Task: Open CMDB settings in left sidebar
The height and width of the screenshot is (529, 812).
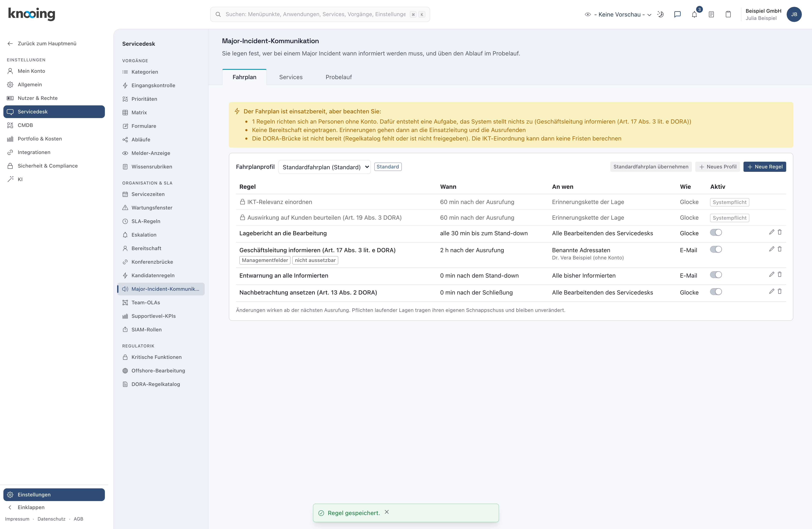Action: click(x=54, y=125)
